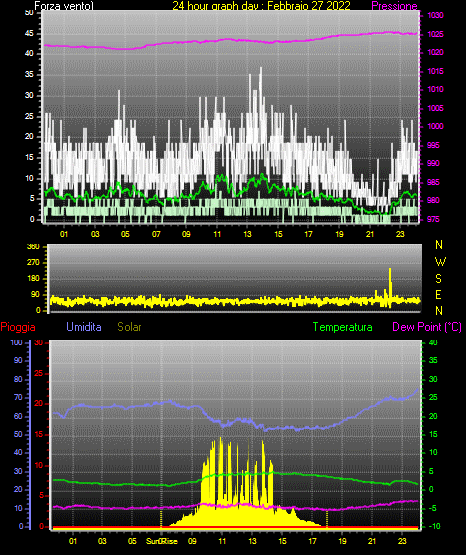Click pressure axis value 985
466x555 pixels.
433,182
